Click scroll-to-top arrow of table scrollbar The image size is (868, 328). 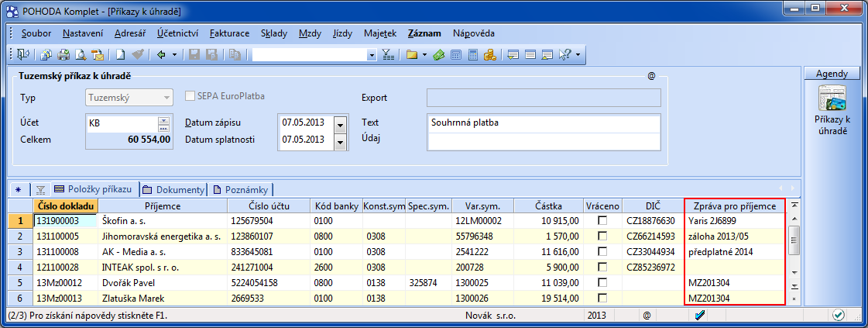pos(794,205)
